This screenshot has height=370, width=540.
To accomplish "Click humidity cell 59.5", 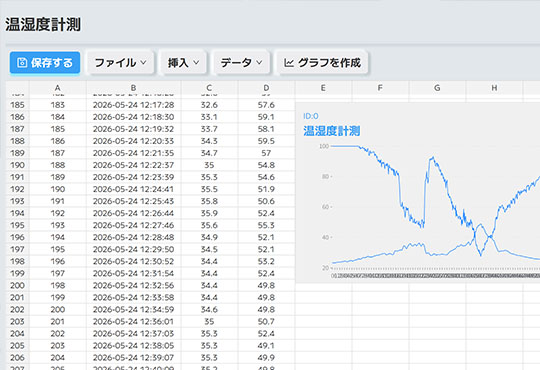I will [266, 141].
